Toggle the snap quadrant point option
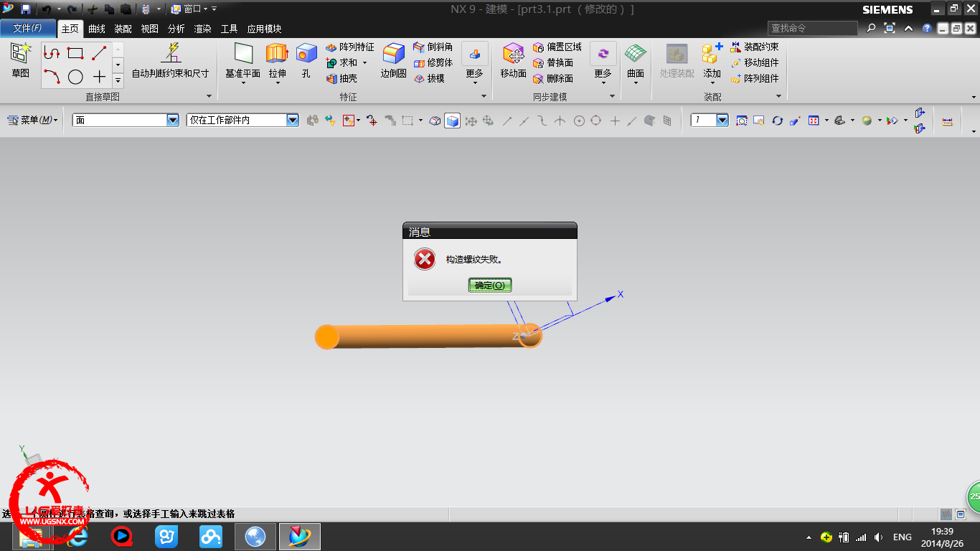 (595, 121)
